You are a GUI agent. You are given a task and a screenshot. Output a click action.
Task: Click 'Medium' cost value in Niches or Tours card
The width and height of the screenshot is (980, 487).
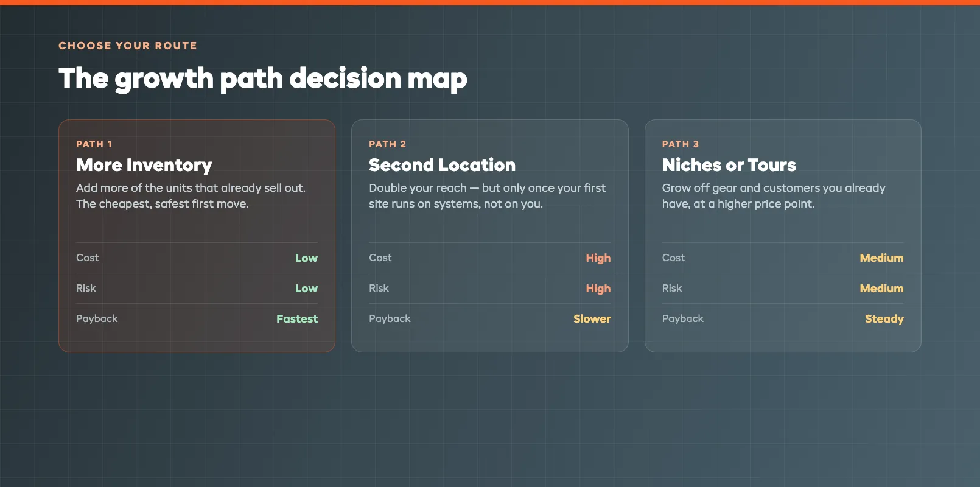(x=881, y=258)
